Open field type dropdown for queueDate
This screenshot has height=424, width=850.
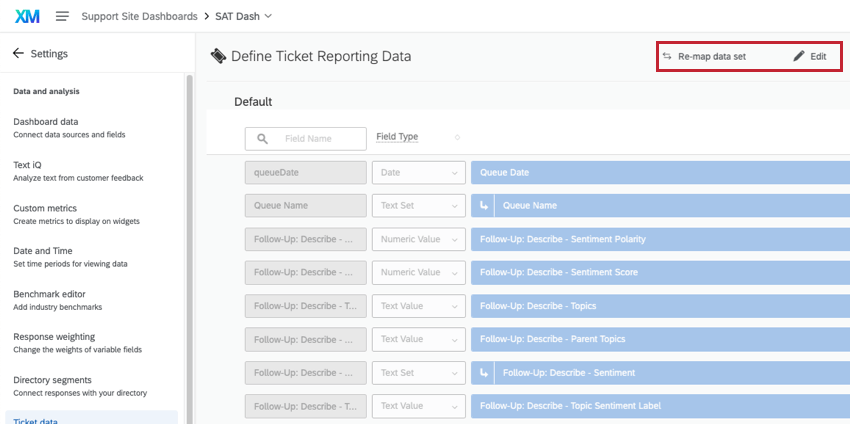(x=418, y=172)
